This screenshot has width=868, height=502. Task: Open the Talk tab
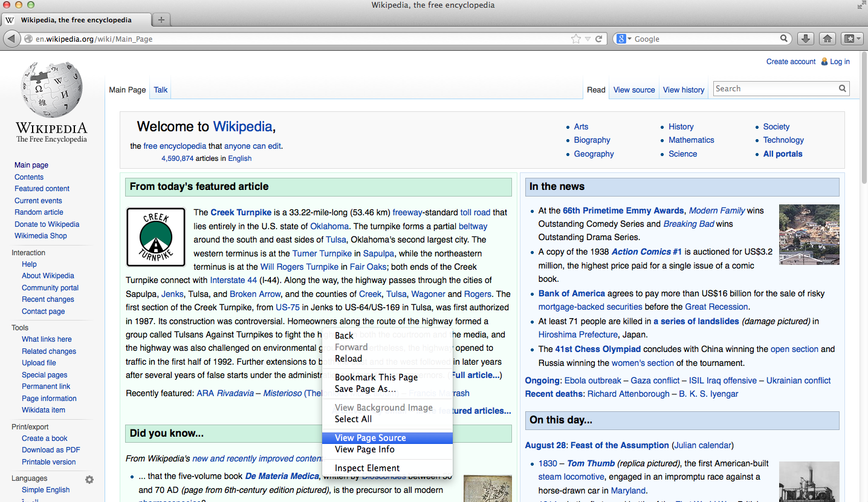tap(160, 90)
